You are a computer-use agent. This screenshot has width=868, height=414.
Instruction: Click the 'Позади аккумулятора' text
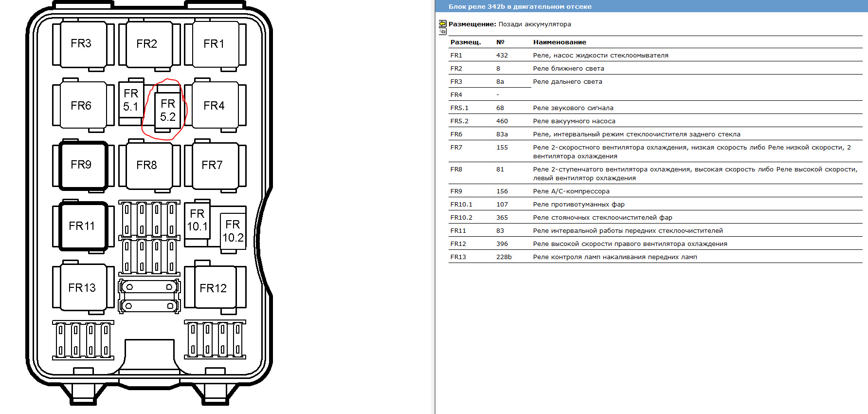point(535,24)
